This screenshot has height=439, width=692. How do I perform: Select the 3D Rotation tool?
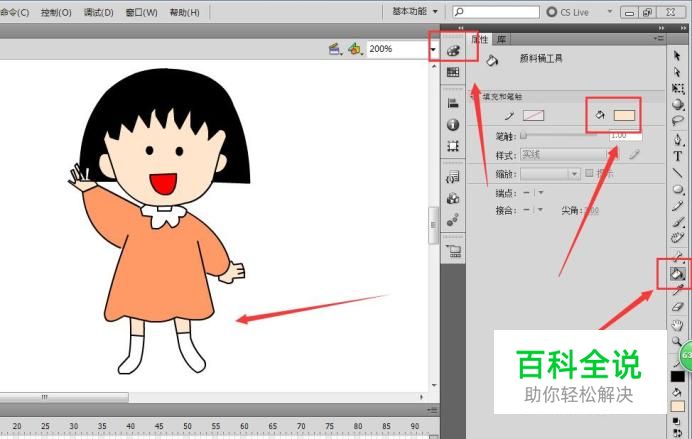tap(678, 105)
